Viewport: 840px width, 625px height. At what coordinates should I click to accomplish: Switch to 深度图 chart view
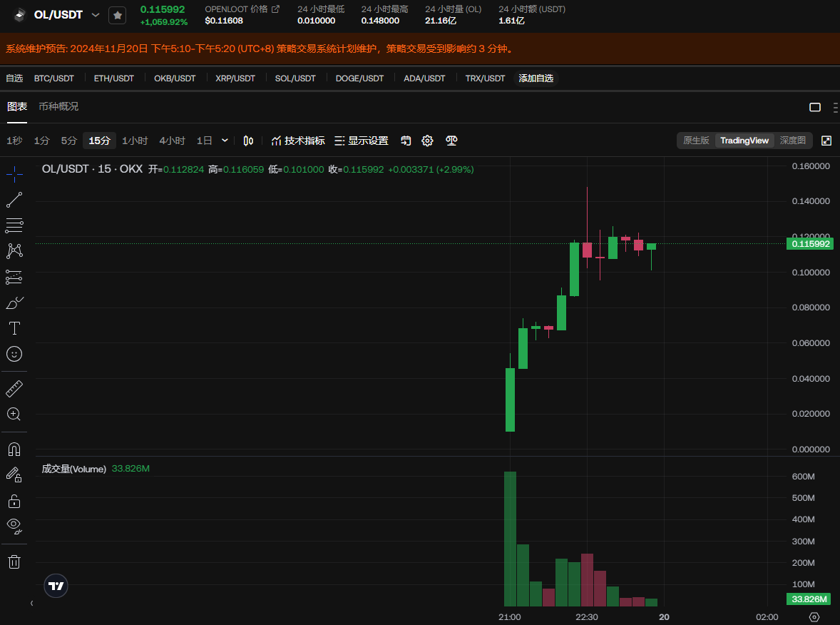point(792,141)
